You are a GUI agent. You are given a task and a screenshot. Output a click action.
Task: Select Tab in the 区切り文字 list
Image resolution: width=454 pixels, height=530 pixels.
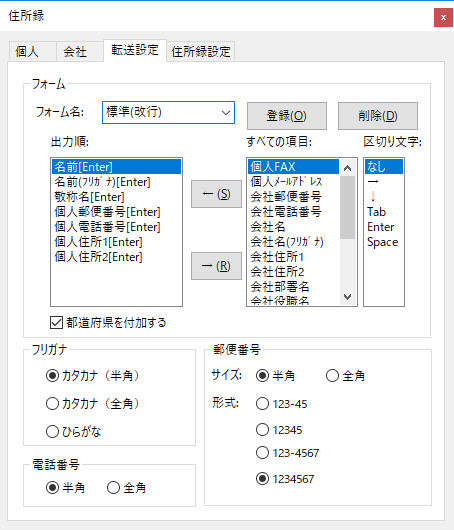click(384, 212)
